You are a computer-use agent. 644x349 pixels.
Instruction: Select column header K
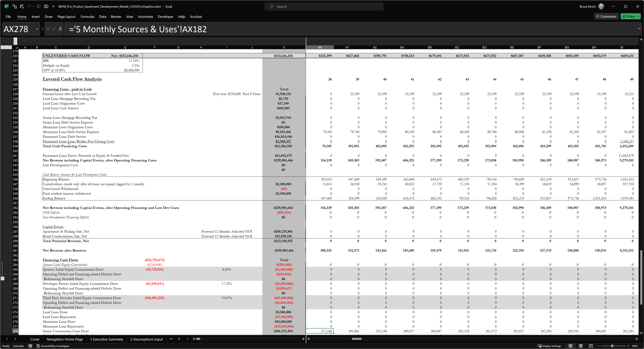[284, 47]
